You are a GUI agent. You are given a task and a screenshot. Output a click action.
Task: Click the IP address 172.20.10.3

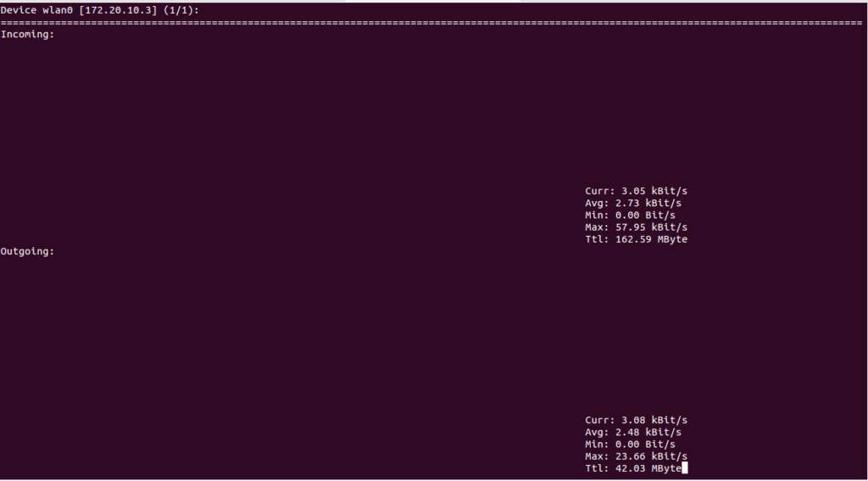pyautogui.click(x=115, y=10)
